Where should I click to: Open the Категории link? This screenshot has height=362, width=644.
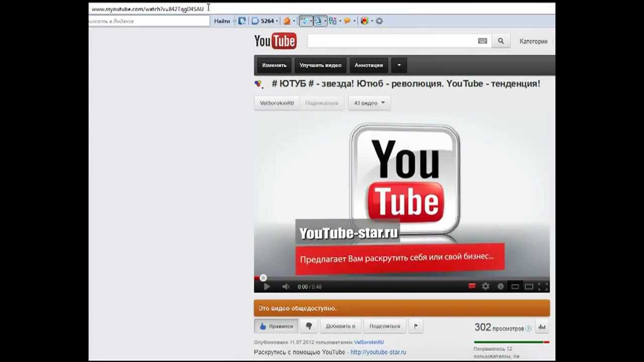coord(533,41)
